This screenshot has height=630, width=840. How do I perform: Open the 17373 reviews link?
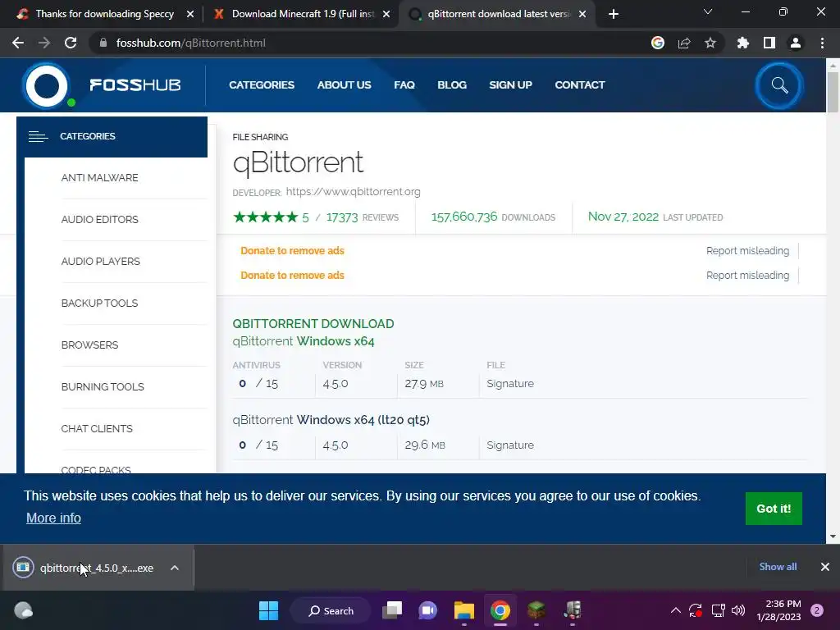362,217
